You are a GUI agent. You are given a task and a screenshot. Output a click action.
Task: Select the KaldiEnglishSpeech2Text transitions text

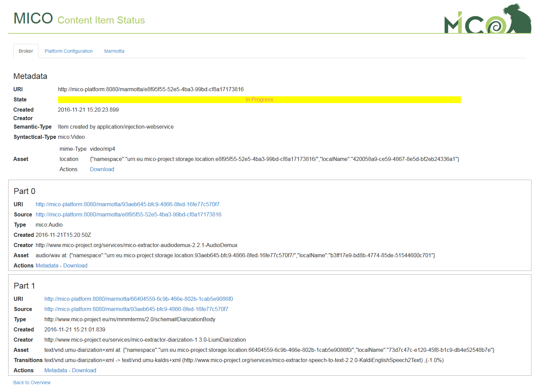(244, 360)
